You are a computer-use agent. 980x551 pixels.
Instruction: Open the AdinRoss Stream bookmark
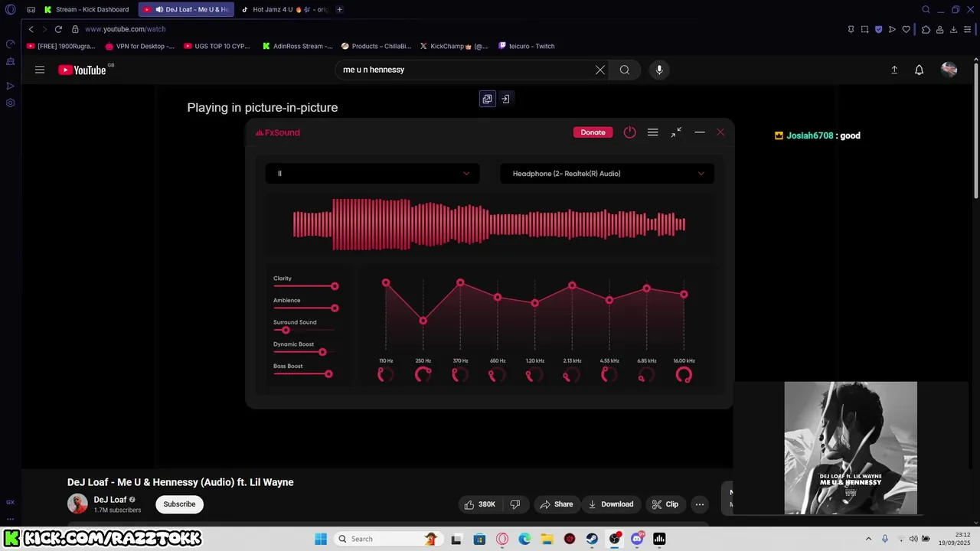297,46
